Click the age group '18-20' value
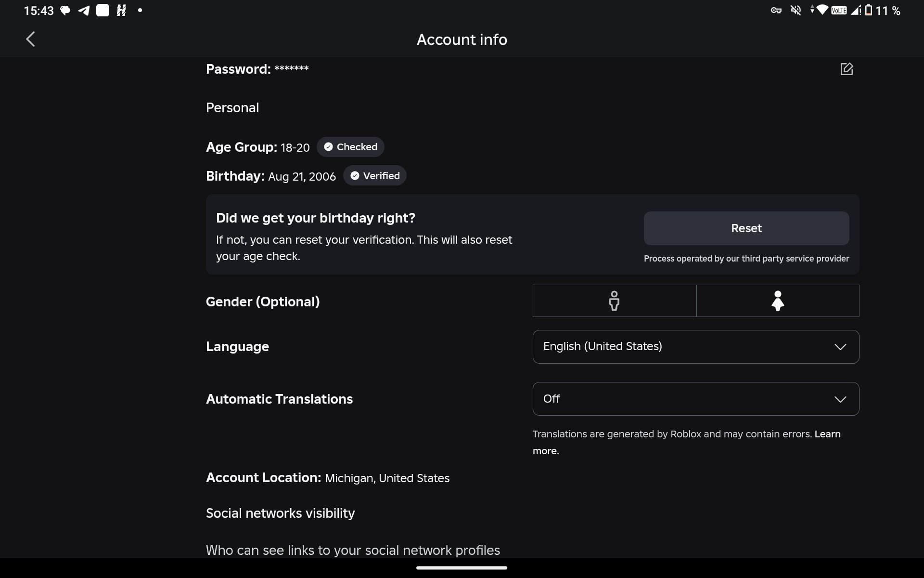Screen dimensions: 924x578 pyautogui.click(x=295, y=148)
